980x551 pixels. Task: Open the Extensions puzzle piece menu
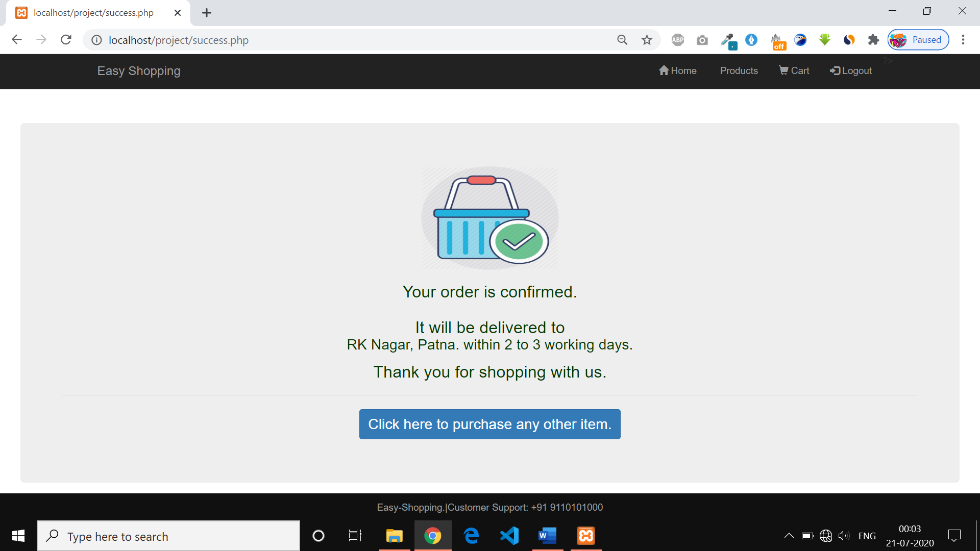click(873, 40)
